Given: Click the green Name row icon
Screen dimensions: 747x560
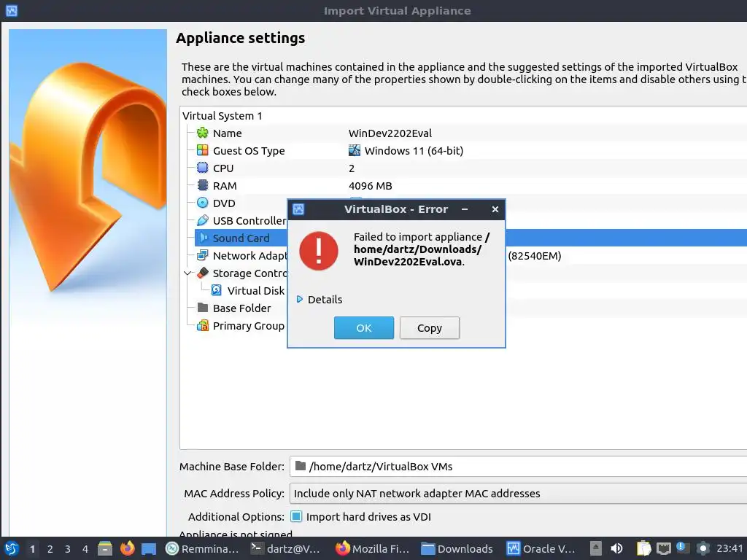Looking at the screenshot, I should [203, 133].
